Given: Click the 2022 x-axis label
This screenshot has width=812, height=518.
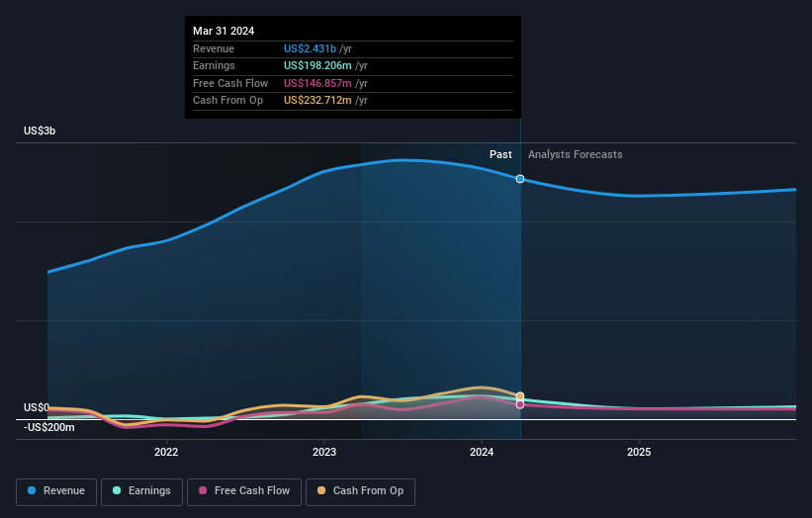Looking at the screenshot, I should coord(166,452).
